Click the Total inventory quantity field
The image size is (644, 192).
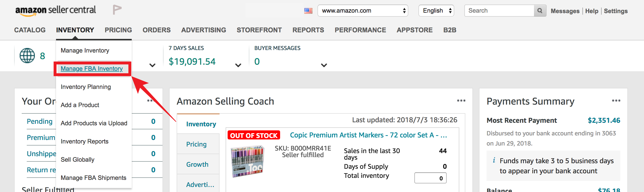point(430,178)
